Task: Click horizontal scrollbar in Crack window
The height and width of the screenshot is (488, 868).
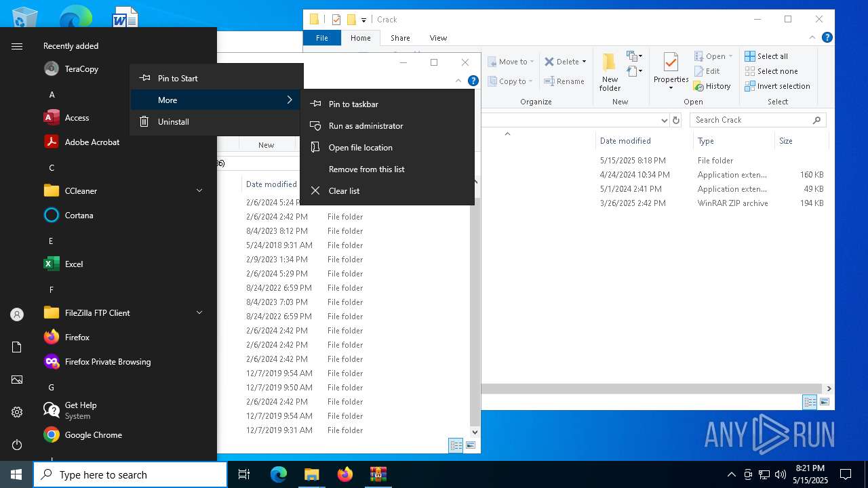Action: (x=651, y=389)
